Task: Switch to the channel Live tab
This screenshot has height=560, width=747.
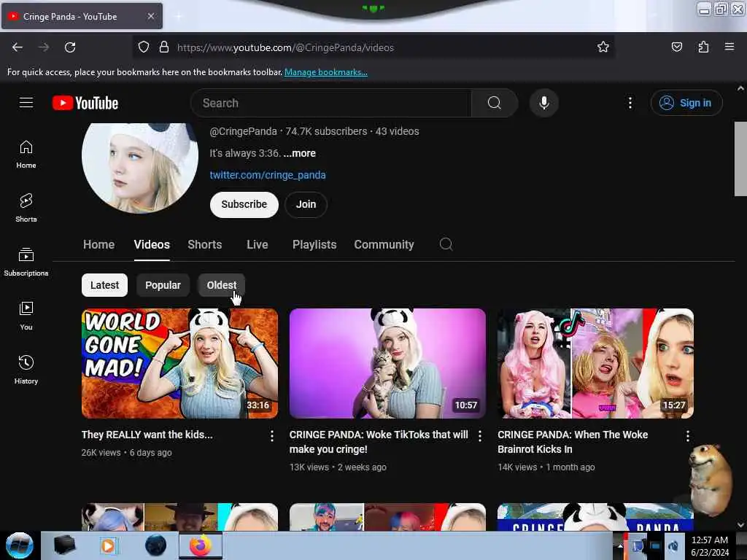Action: pyautogui.click(x=258, y=245)
